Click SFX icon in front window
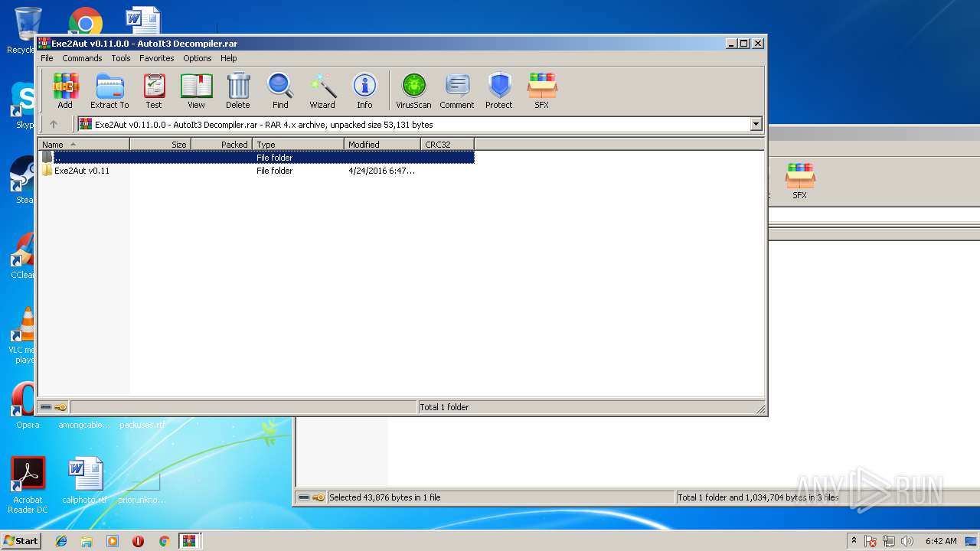 point(542,91)
